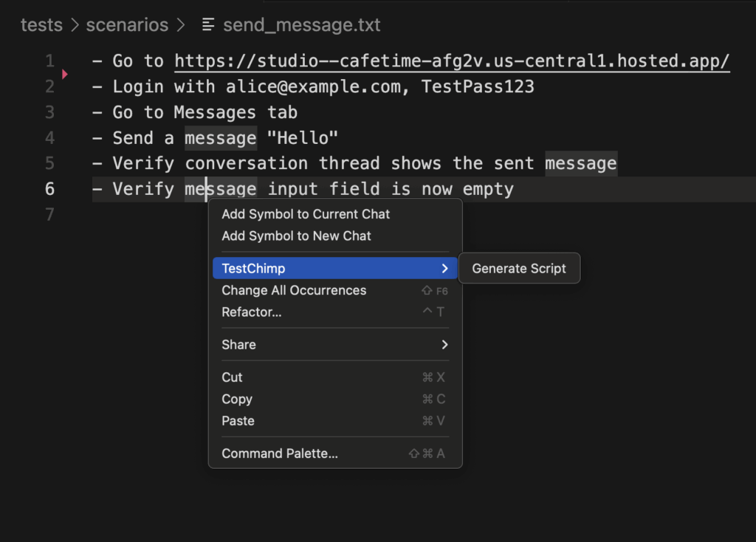The image size is (756, 542).
Task: Choose Generate Script from the submenu
Action: tap(519, 269)
